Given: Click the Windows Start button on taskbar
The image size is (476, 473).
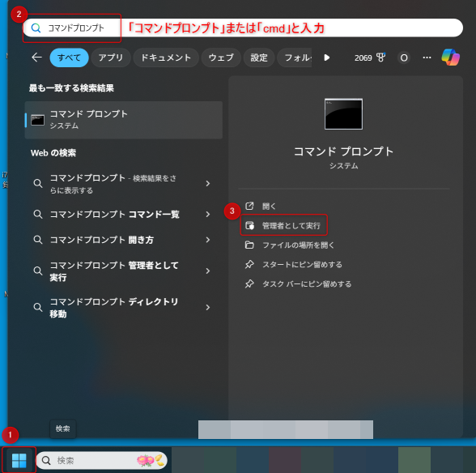Looking at the screenshot, I should coord(19,460).
